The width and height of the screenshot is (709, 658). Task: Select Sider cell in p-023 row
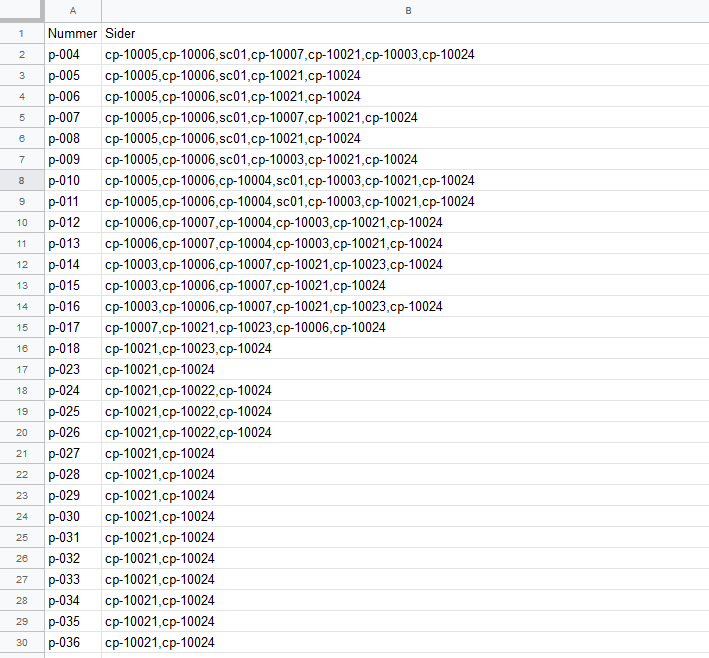pos(405,369)
